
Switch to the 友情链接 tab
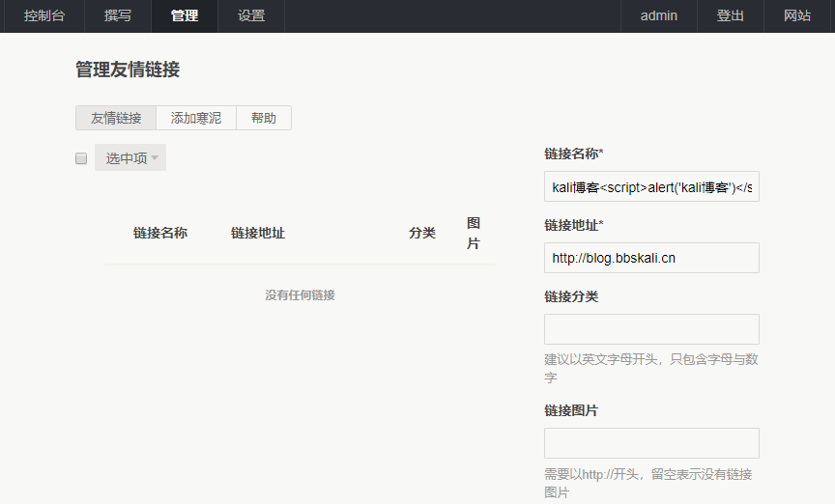pos(116,118)
